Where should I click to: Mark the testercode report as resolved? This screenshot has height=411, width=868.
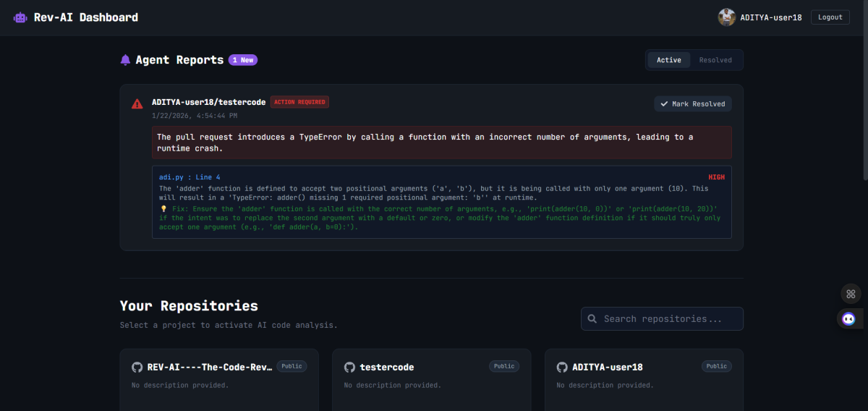(x=693, y=104)
